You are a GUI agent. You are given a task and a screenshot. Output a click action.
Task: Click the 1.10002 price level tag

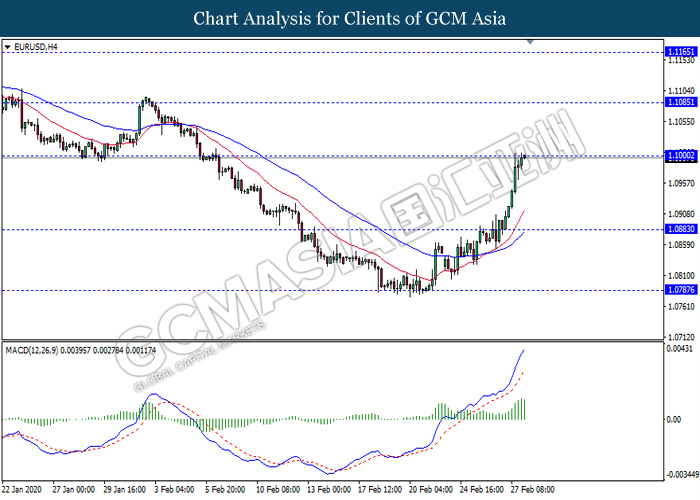(682, 156)
